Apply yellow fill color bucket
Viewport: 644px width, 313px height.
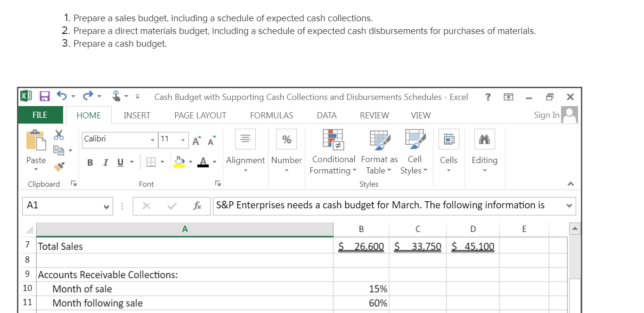(179, 162)
